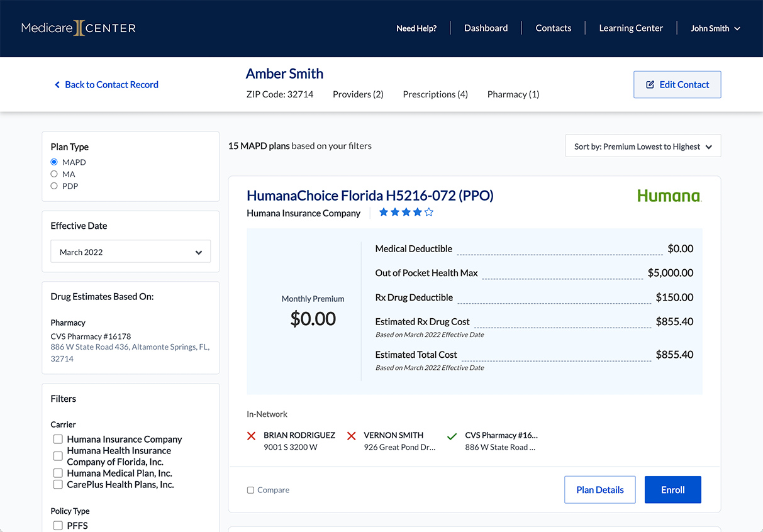This screenshot has width=763, height=532.
Task: Click the pencil icon in Edit Contact
Action: 650,84
